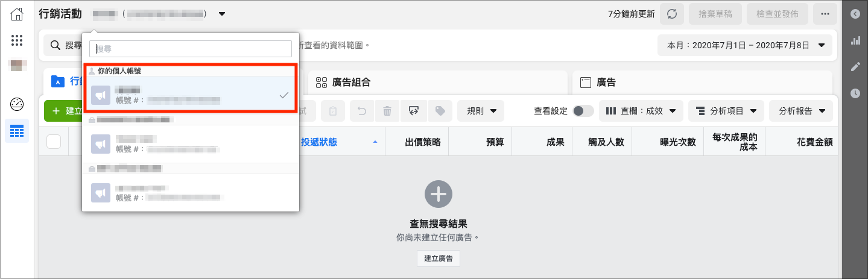Focus the account search 搜尋 input field

pos(191,49)
